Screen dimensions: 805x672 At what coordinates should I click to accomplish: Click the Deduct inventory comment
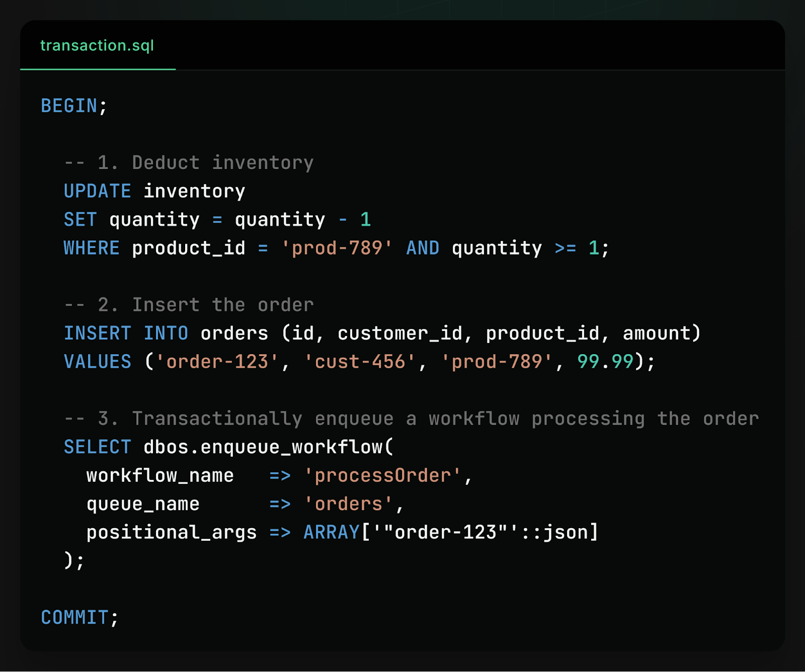(x=189, y=162)
